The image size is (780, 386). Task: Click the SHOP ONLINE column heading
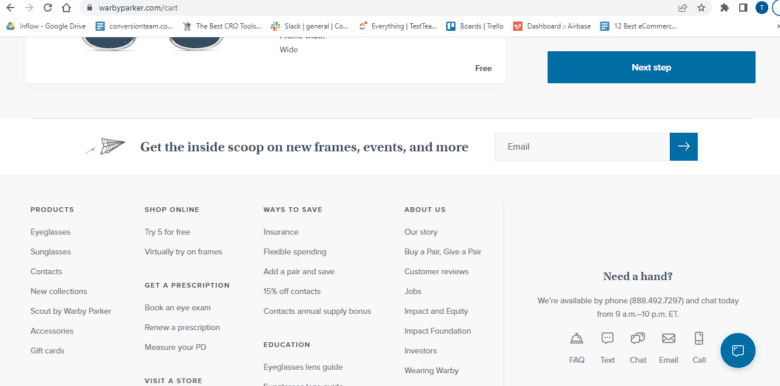(172, 209)
